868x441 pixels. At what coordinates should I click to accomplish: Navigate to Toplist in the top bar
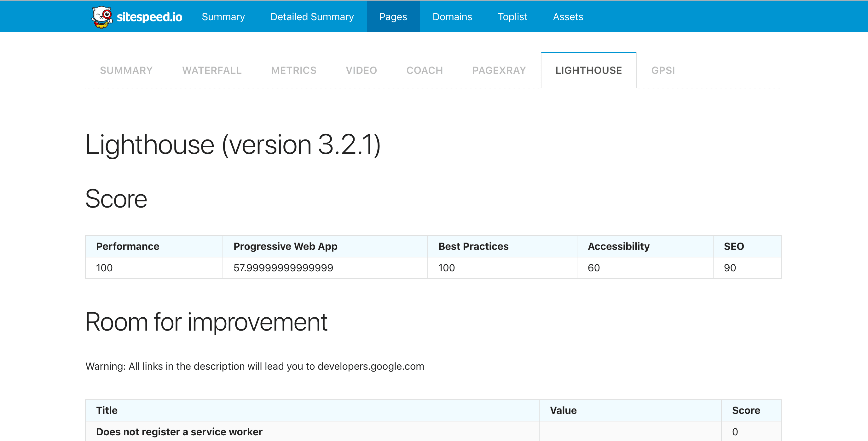pos(512,17)
